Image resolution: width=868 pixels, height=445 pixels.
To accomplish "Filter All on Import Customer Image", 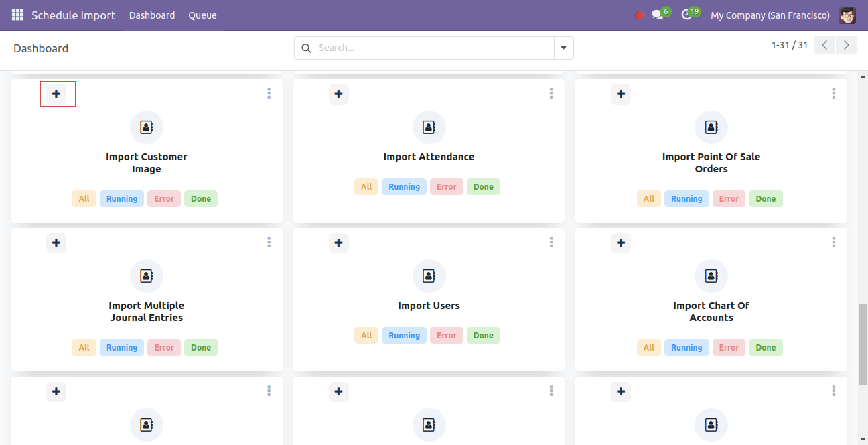I will coord(84,199).
